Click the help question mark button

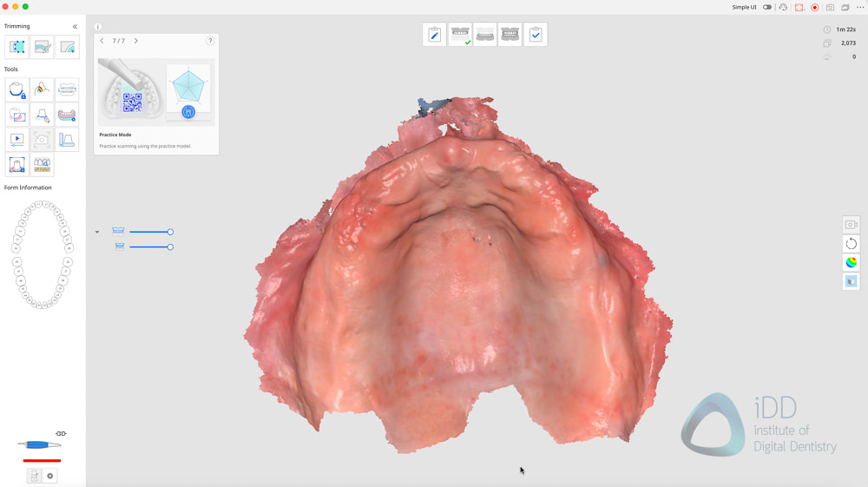pos(210,41)
